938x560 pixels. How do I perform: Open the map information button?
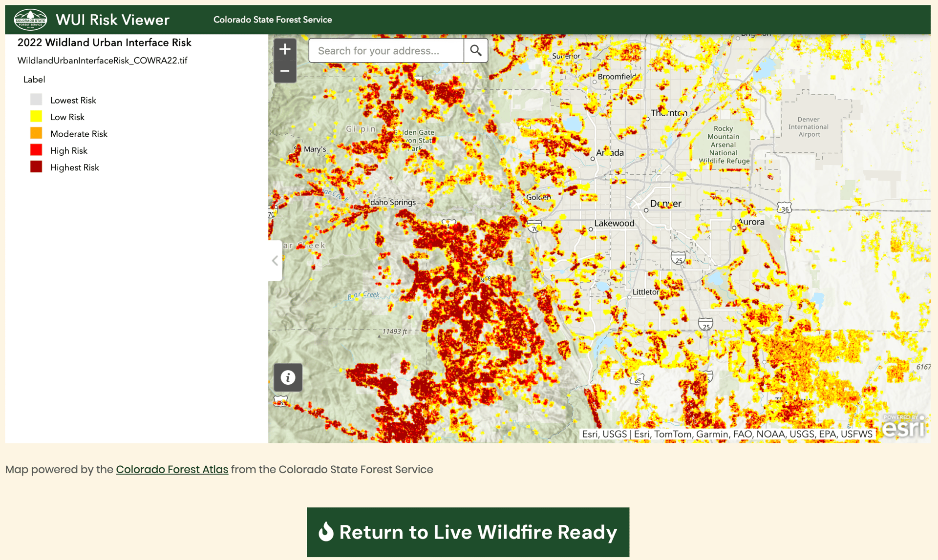pyautogui.click(x=288, y=377)
